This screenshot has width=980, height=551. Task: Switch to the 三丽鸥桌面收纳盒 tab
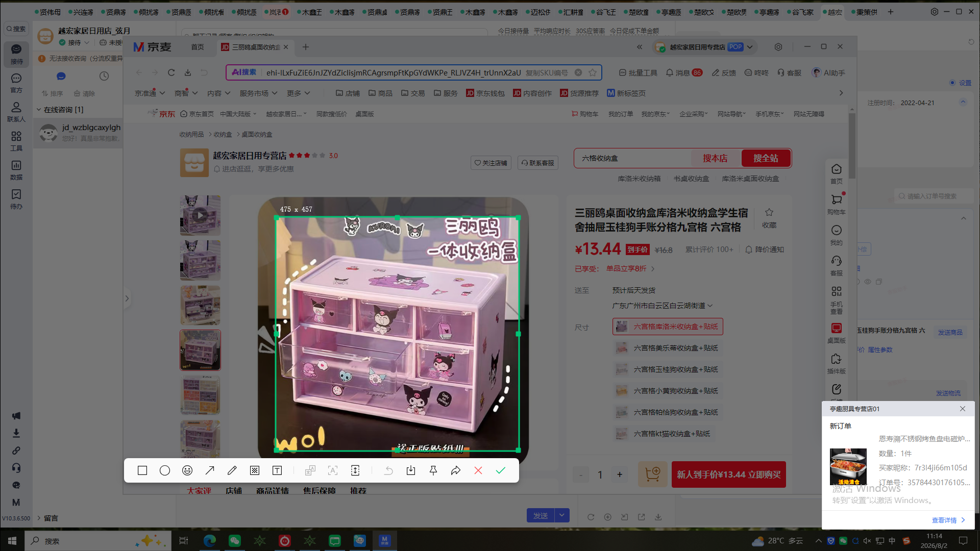coord(255,47)
